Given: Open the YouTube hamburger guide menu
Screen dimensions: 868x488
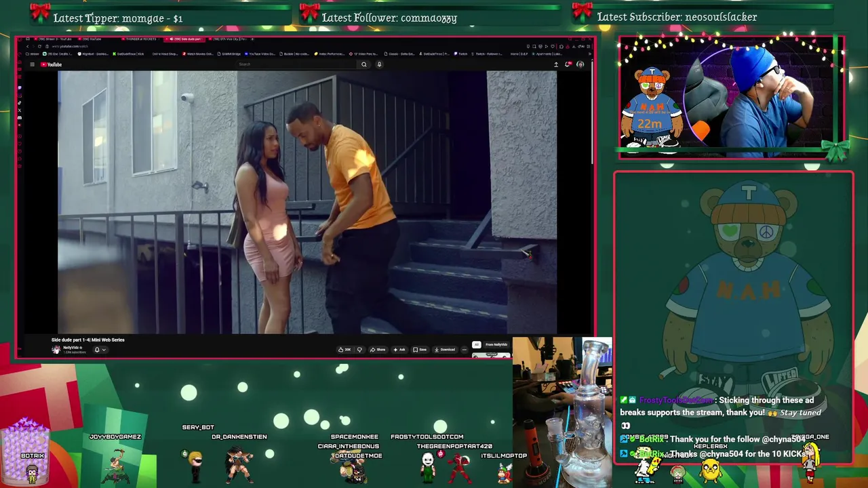Looking at the screenshot, I should tap(32, 64).
